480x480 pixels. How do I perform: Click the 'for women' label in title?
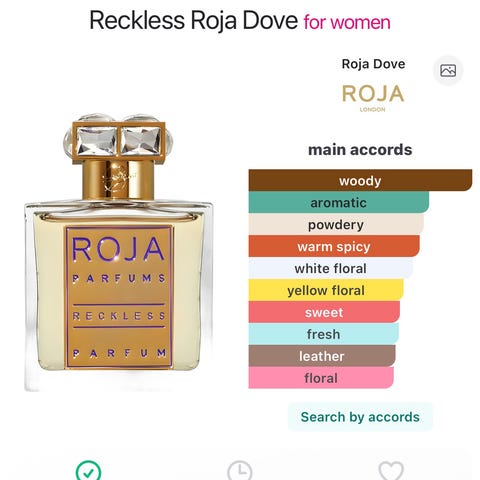pos(347,22)
